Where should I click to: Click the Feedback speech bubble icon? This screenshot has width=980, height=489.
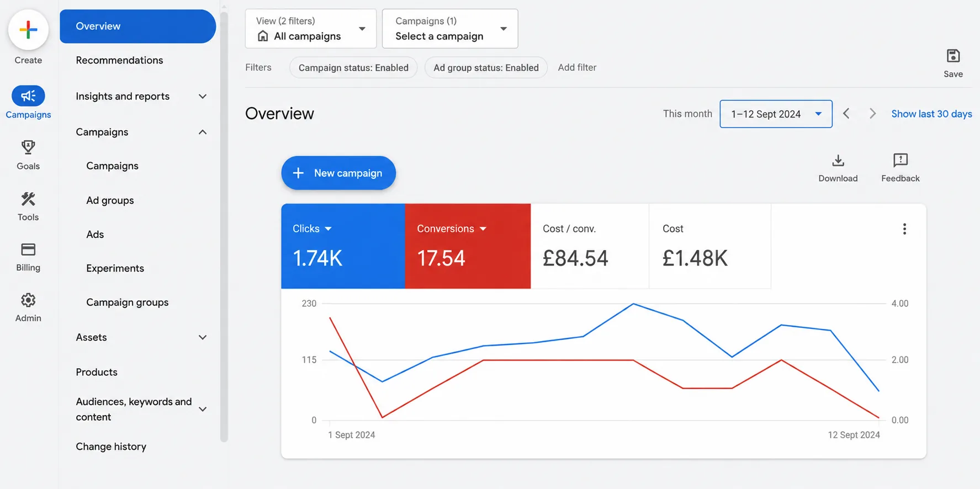click(x=900, y=161)
